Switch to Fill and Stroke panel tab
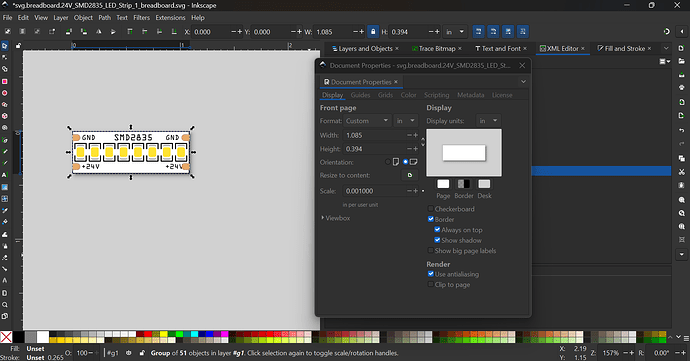The height and width of the screenshot is (361, 690). [x=621, y=48]
